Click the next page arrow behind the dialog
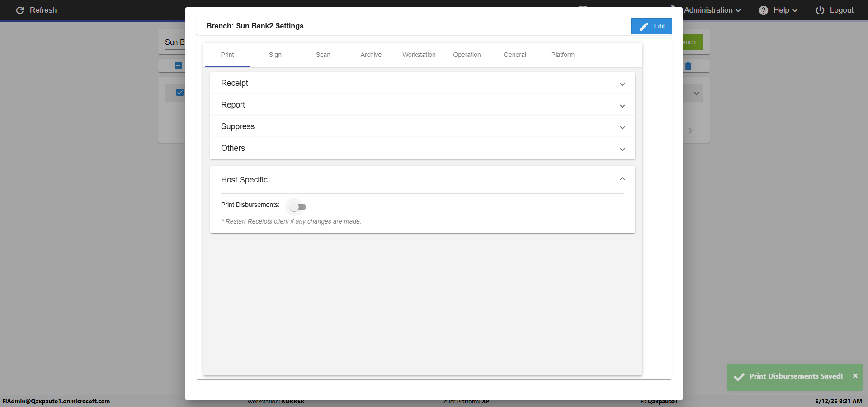 690,131
